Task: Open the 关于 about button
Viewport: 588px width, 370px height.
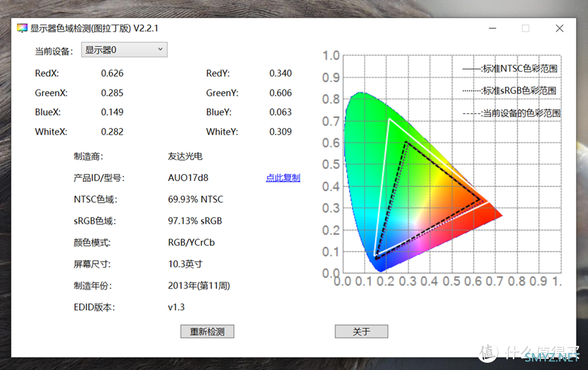Action: pos(361,331)
